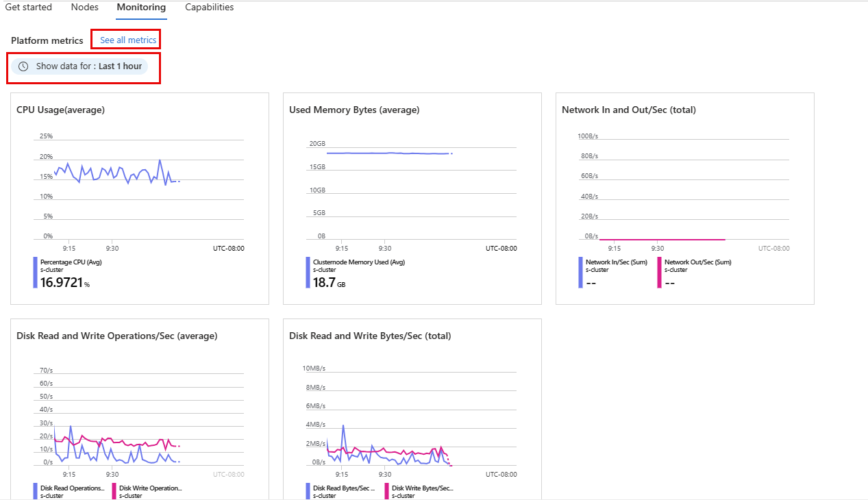
Task: Open the Disk Read and Write Bytes/Sec chart
Action: [412, 409]
